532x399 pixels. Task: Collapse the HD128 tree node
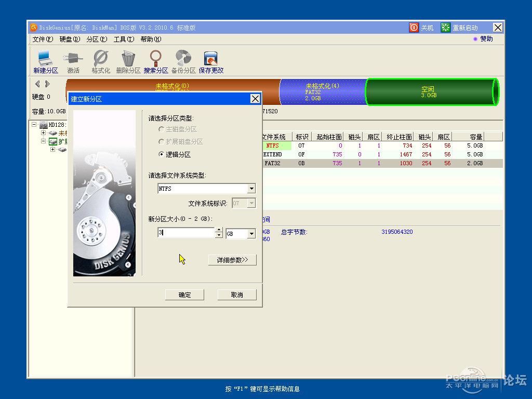click(x=34, y=125)
